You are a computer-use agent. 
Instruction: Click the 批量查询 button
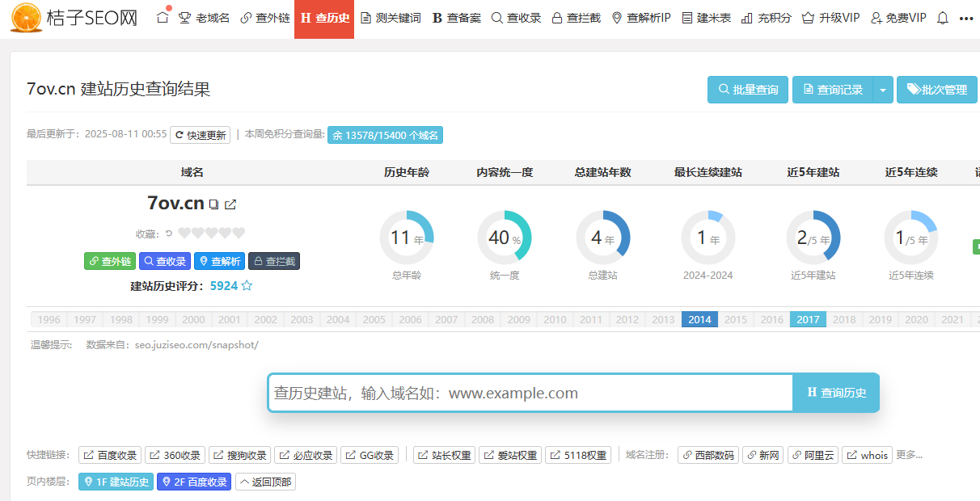coord(747,90)
